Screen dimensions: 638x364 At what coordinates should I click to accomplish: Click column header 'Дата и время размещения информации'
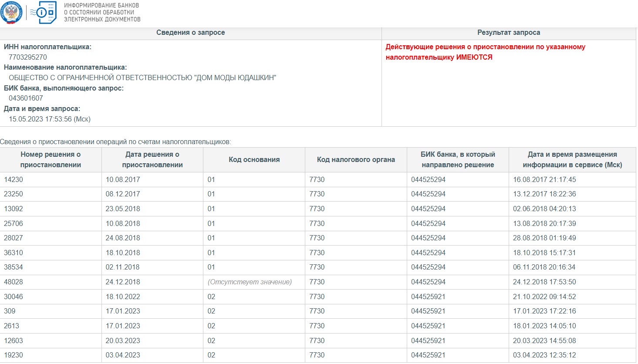(x=572, y=160)
